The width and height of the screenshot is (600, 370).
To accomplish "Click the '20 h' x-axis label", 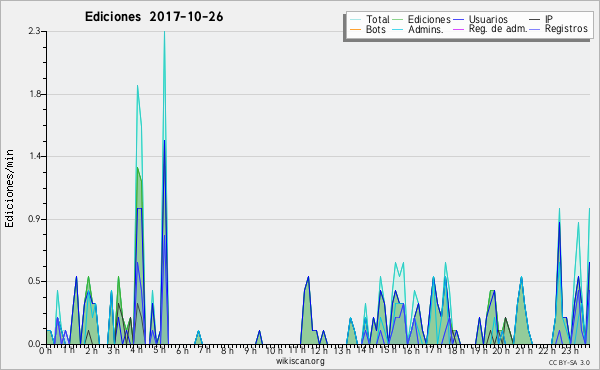I will (x=501, y=350).
